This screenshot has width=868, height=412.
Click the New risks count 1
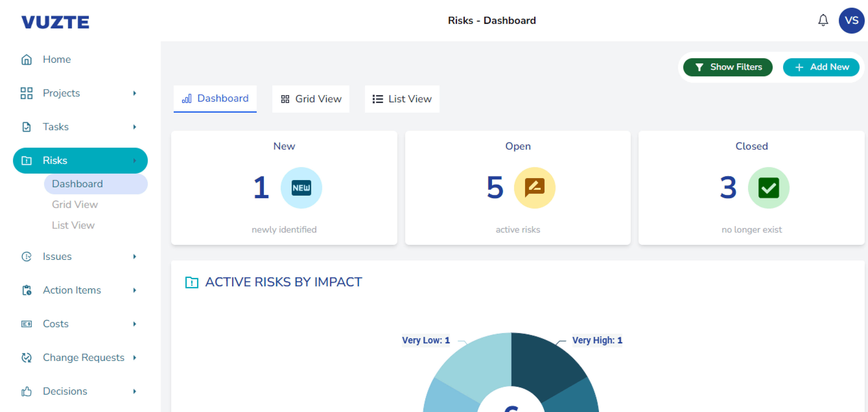(261, 188)
